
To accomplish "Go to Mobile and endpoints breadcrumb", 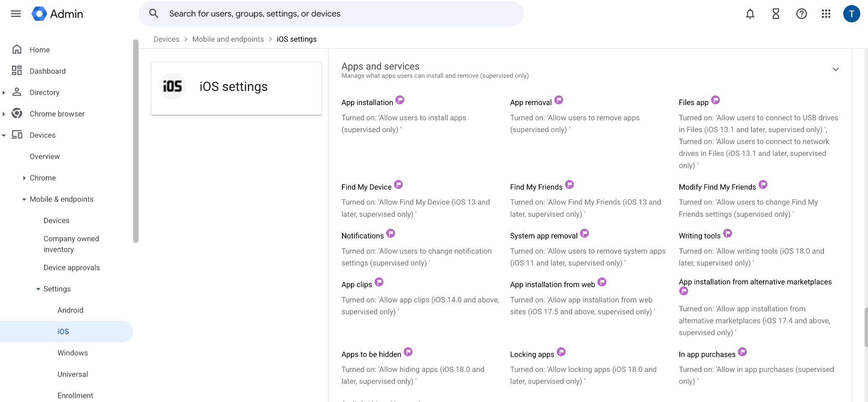I will [x=228, y=39].
